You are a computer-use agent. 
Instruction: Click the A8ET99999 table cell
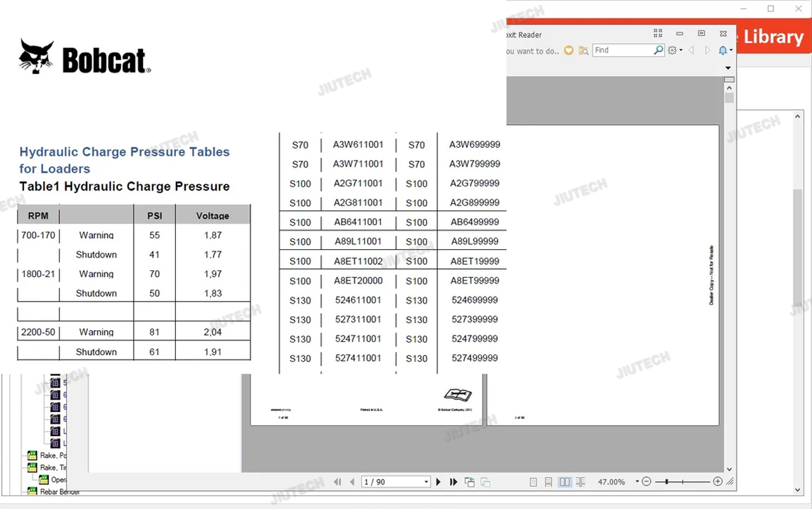click(475, 280)
